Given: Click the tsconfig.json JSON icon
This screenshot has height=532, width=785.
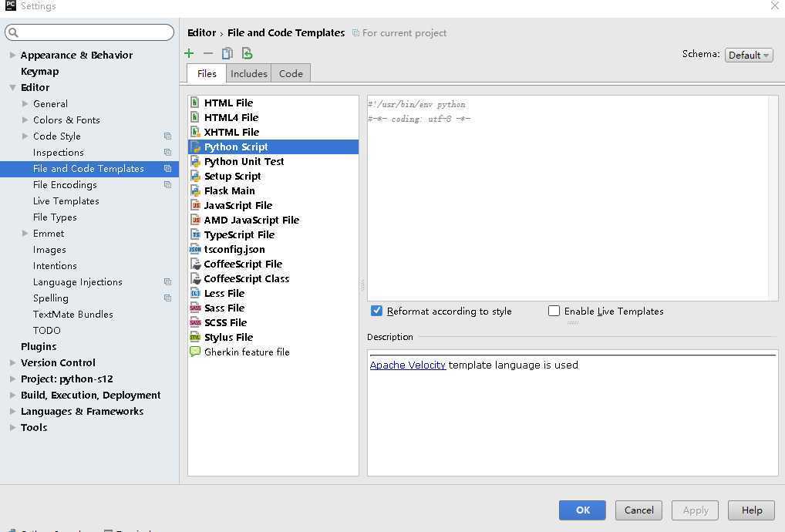Looking at the screenshot, I should [195, 249].
